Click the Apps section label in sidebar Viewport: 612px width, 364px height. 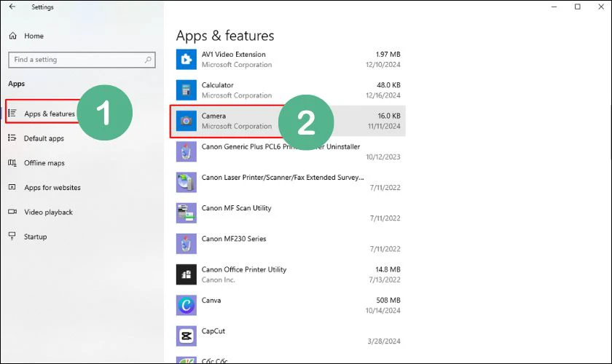pyautogui.click(x=16, y=84)
